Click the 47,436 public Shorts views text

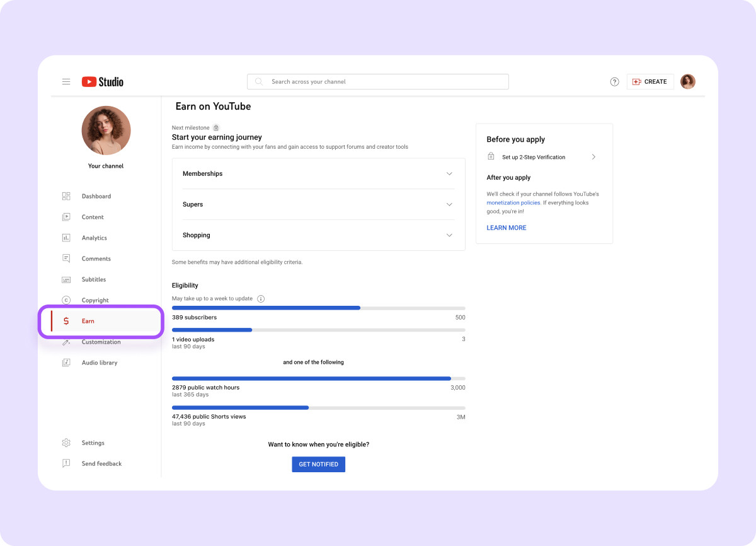point(209,416)
